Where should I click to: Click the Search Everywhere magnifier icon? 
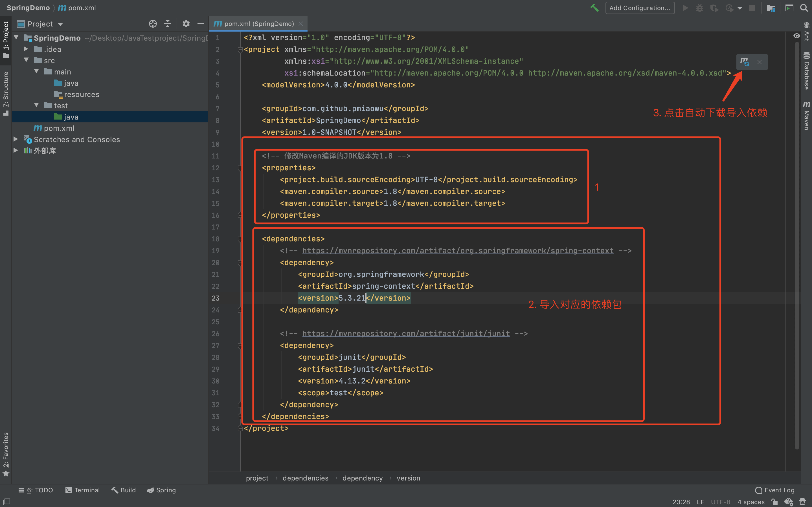click(804, 8)
